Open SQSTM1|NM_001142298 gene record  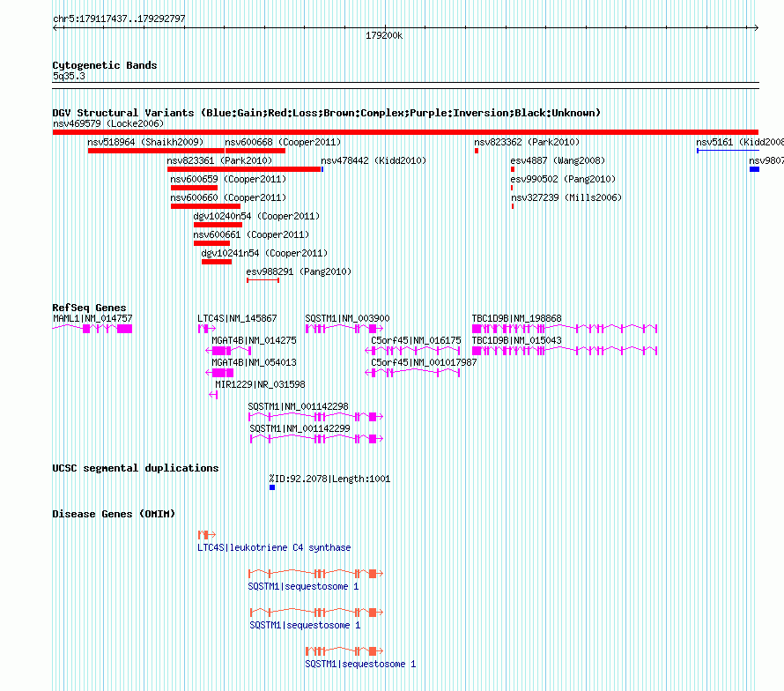298,406
